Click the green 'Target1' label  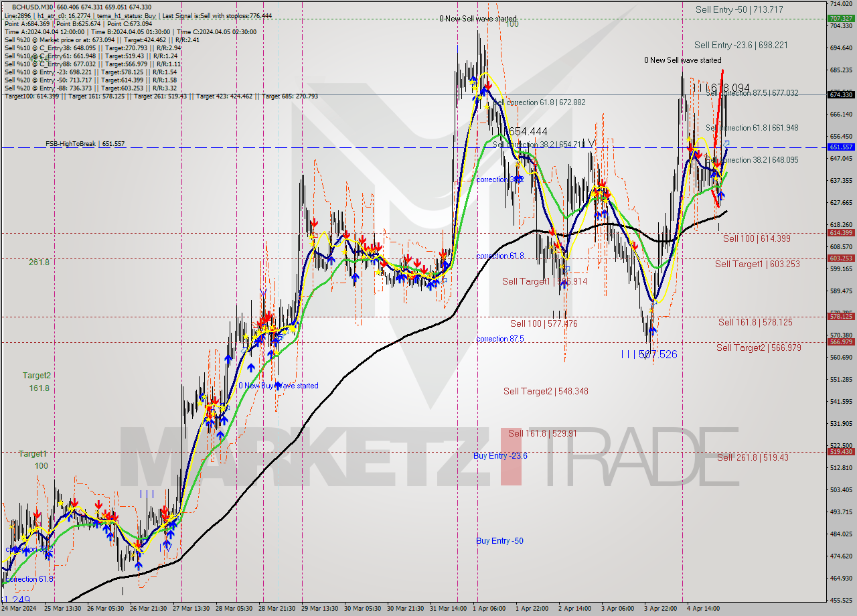point(32,454)
